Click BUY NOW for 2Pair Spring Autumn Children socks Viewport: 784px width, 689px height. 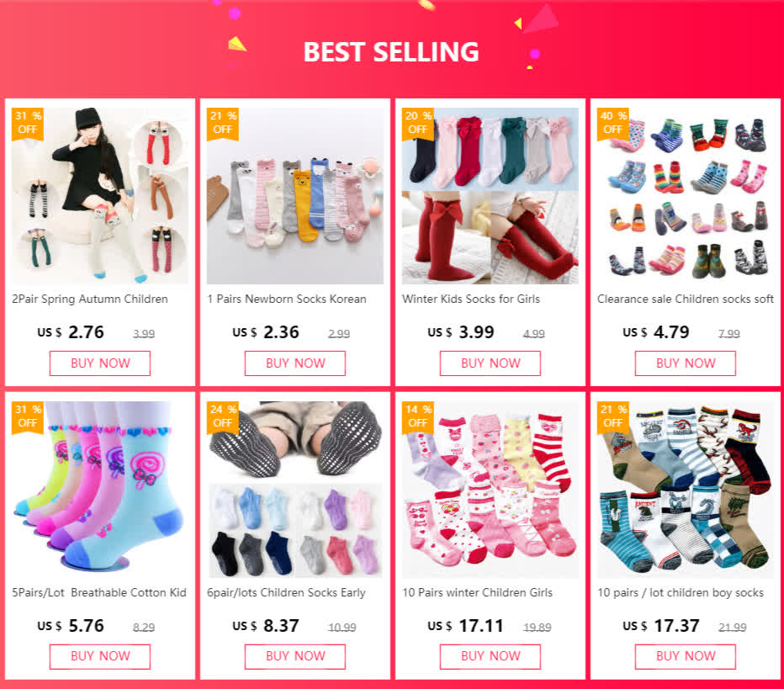100,363
